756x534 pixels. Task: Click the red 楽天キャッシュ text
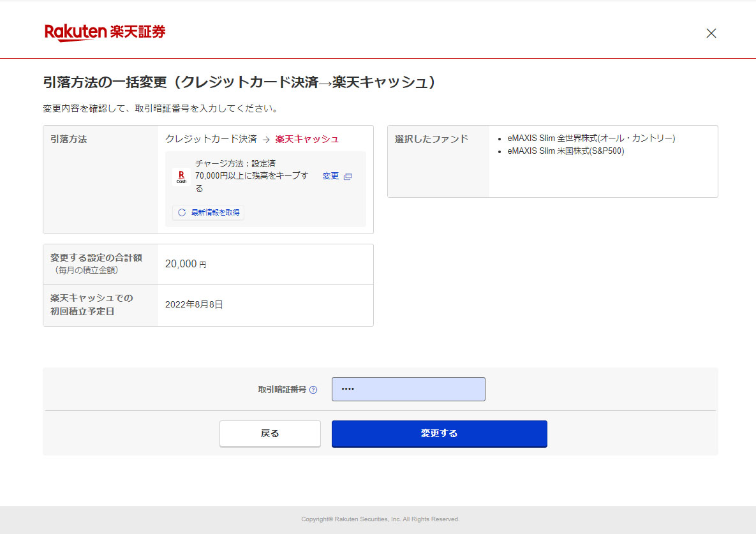tap(307, 139)
